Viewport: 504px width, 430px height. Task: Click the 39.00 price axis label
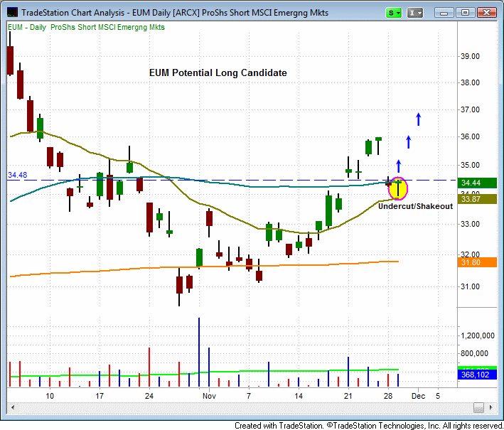tap(470, 57)
